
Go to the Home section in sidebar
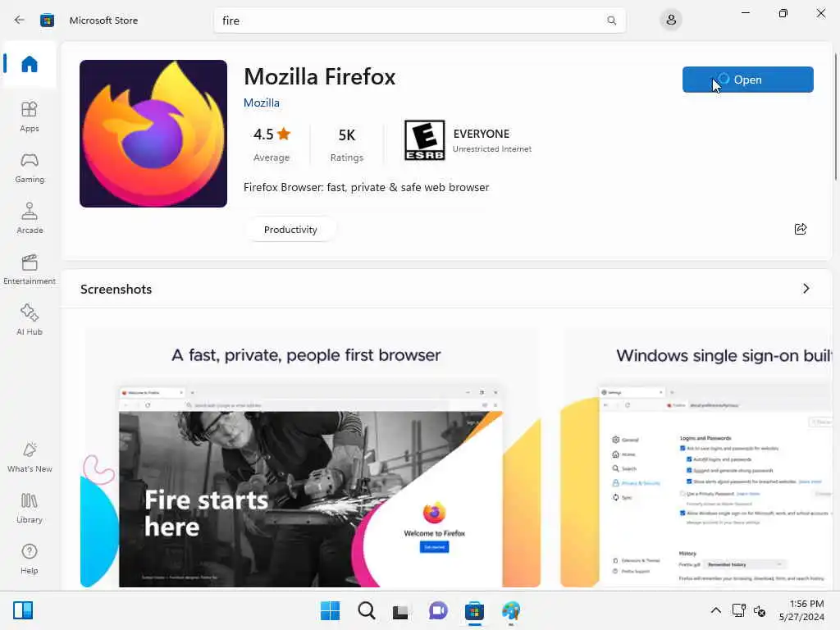[30, 64]
